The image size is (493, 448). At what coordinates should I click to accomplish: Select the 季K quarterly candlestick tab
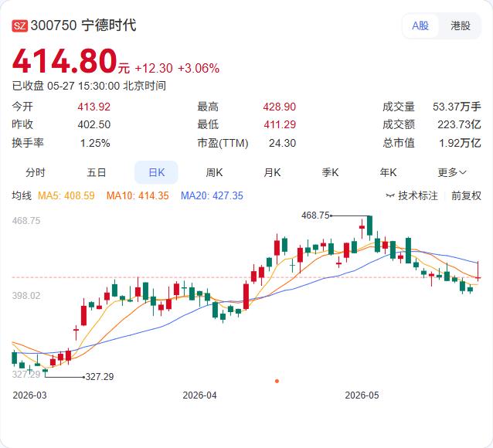(330, 172)
